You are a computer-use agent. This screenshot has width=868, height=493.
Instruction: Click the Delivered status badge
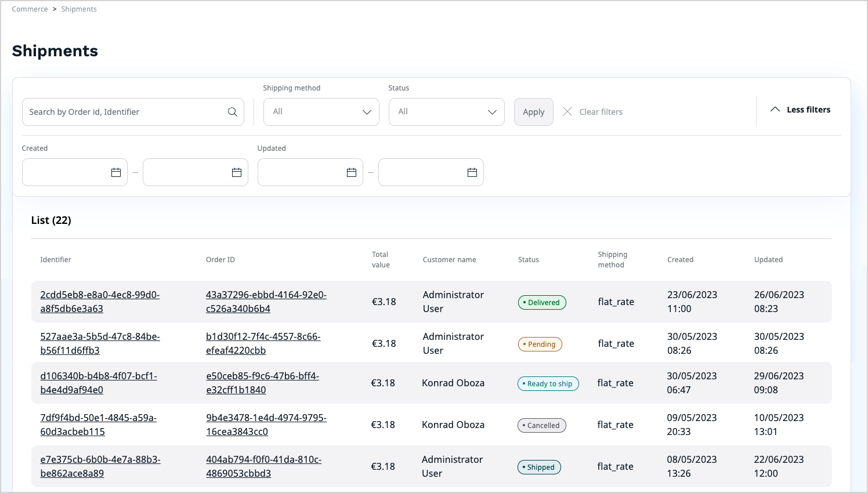(542, 302)
